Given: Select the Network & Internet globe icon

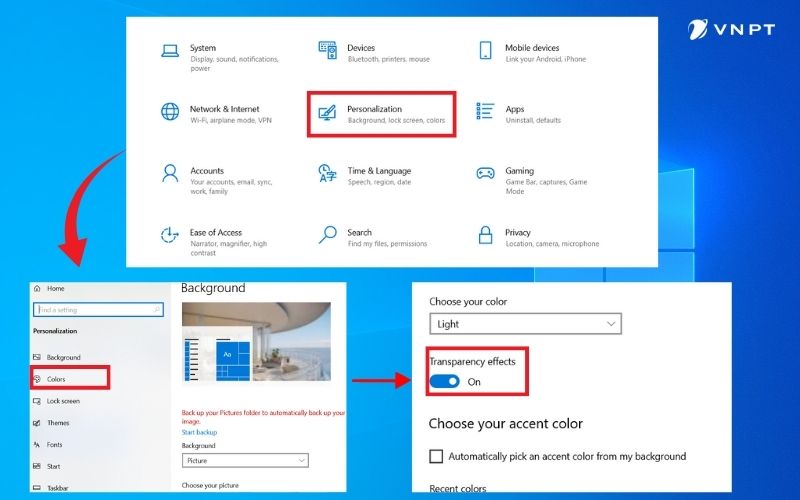Looking at the screenshot, I should point(170,111).
